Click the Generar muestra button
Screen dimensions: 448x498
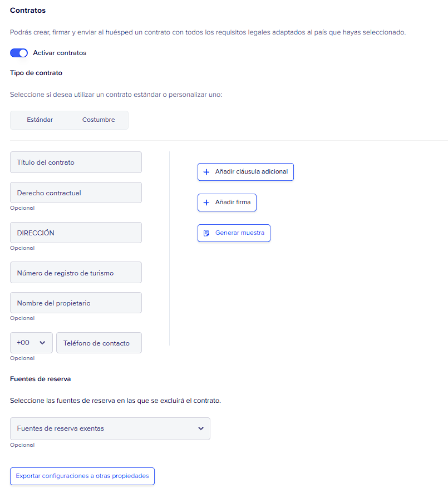pos(234,233)
